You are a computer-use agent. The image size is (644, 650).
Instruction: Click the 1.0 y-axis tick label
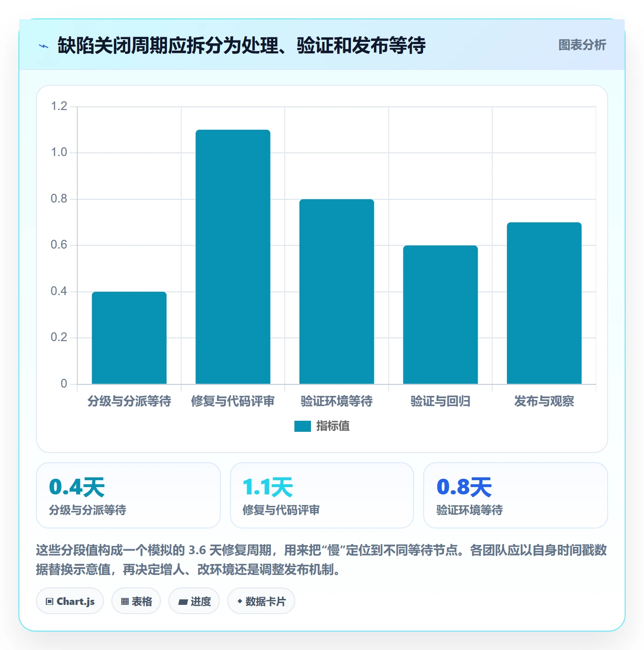coord(59,152)
